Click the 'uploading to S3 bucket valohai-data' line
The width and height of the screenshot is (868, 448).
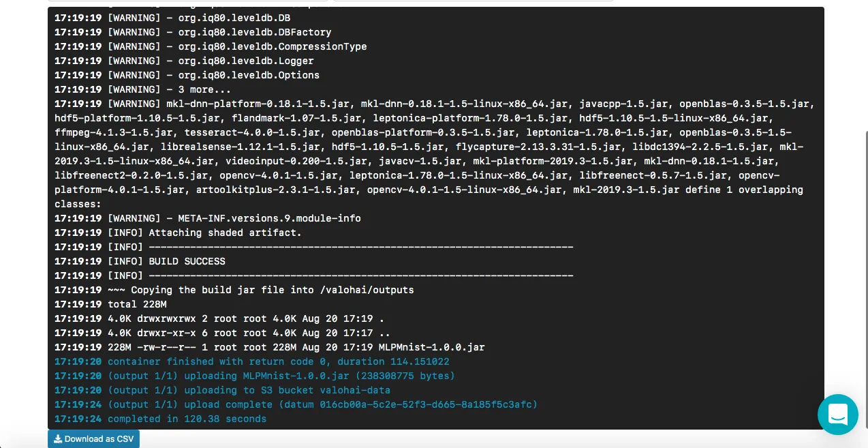[223, 390]
